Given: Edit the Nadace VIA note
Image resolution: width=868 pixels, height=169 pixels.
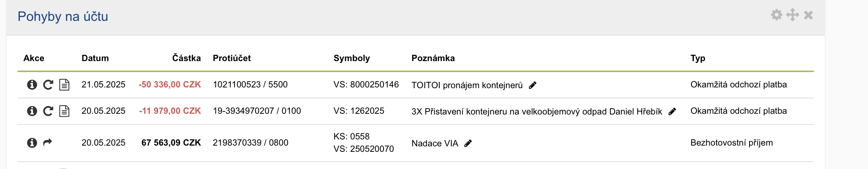Looking at the screenshot, I should (468, 143).
